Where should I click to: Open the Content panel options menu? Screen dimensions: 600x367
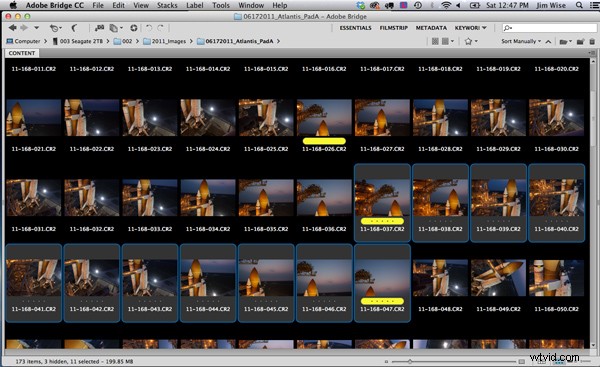click(593, 53)
